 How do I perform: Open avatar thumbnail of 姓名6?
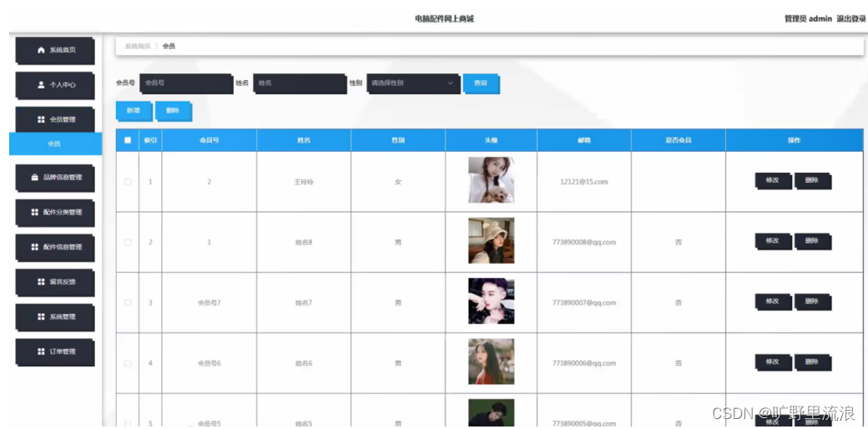[x=491, y=361]
